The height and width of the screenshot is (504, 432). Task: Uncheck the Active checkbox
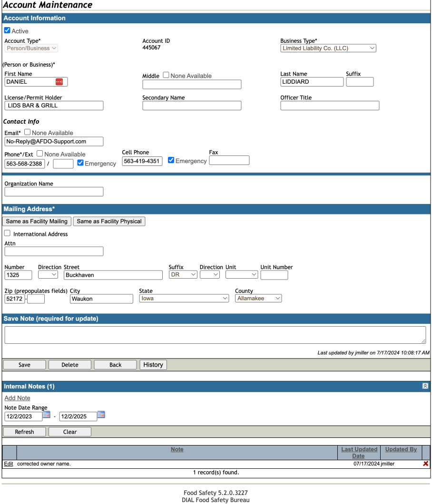point(7,30)
